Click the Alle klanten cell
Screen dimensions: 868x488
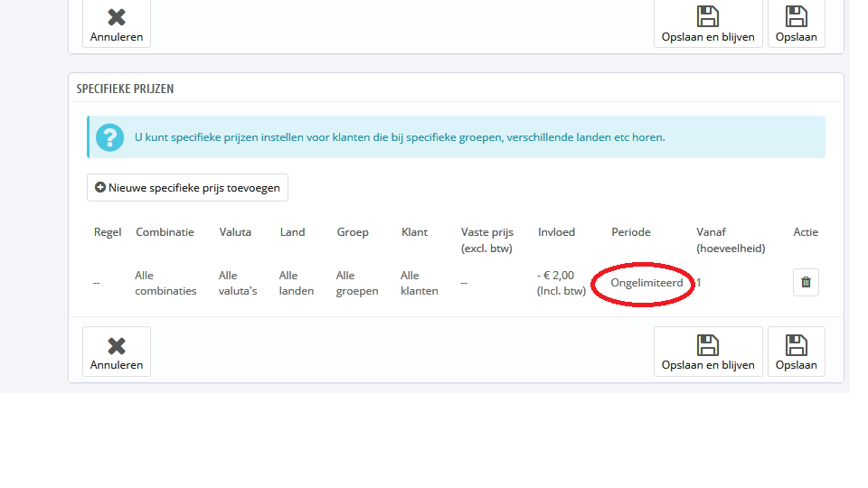[x=420, y=283]
